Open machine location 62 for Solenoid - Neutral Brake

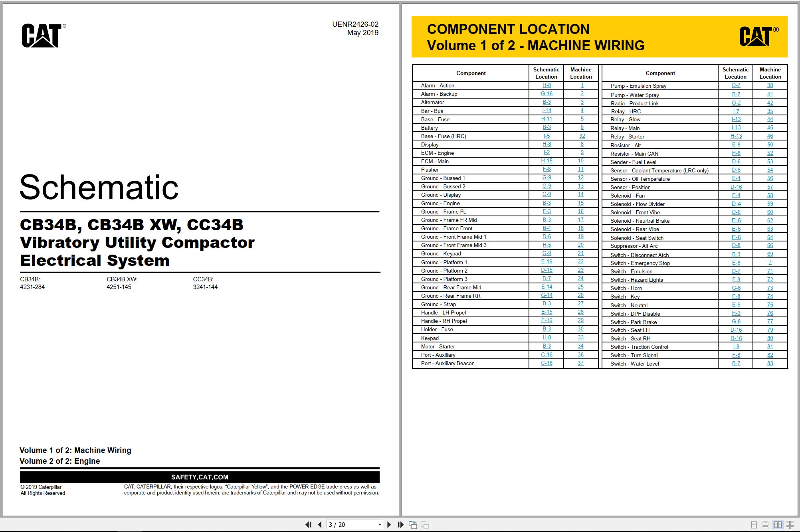(x=770, y=220)
